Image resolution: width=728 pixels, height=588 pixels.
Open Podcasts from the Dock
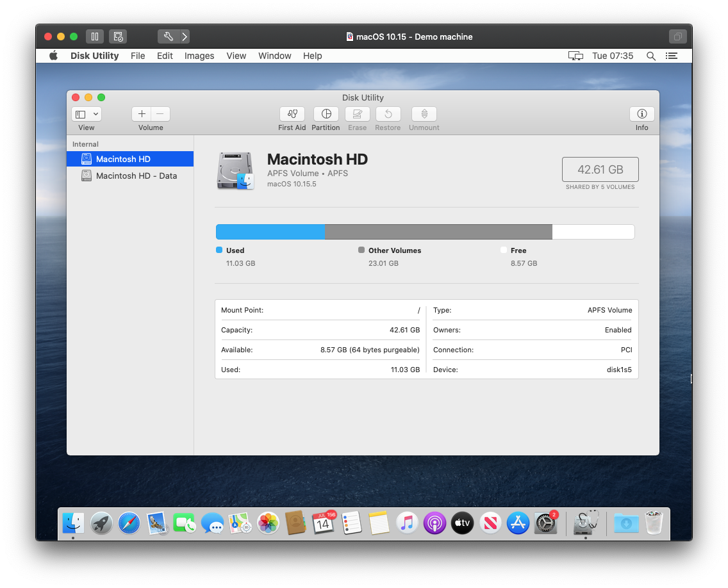[x=434, y=523]
